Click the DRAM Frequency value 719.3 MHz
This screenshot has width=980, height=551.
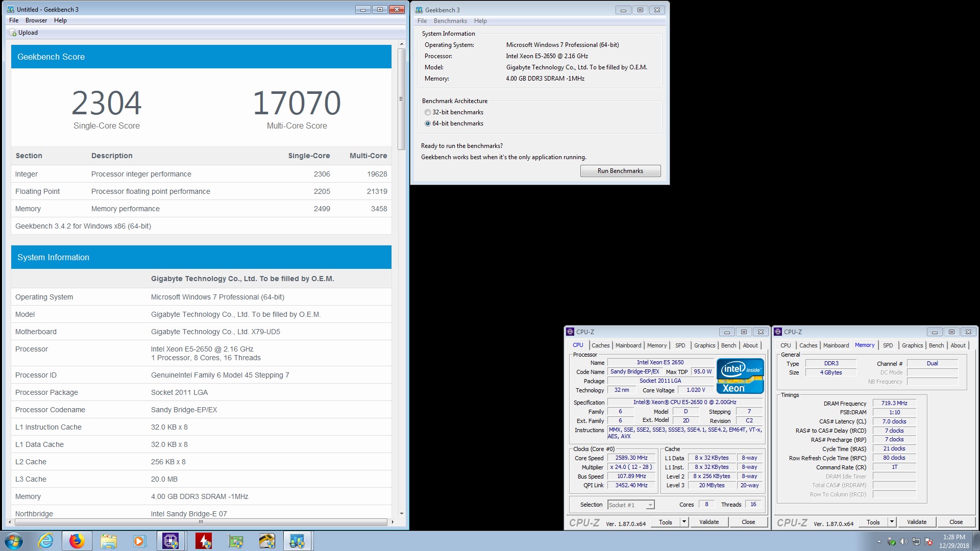click(x=894, y=403)
